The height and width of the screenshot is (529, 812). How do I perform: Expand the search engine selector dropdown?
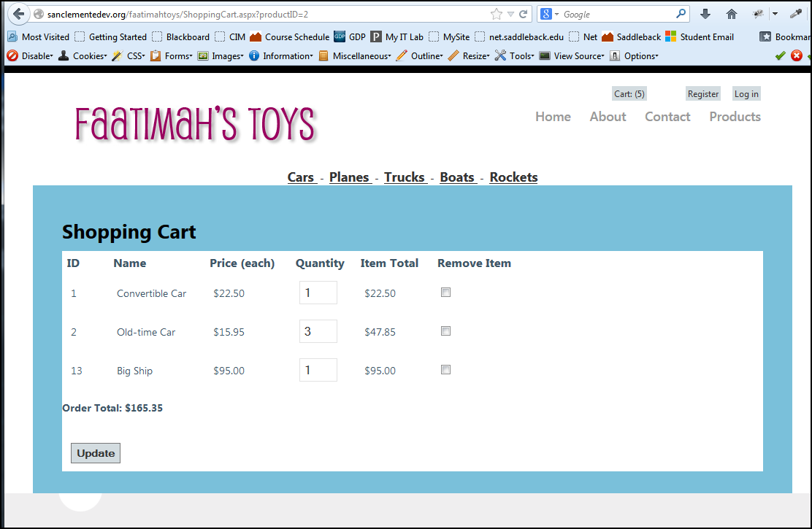tap(549, 14)
